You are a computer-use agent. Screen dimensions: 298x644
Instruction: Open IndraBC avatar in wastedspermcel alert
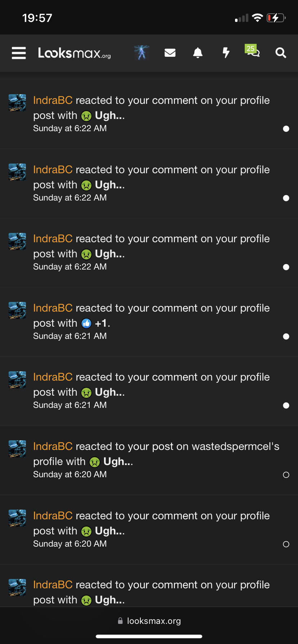[x=17, y=449]
